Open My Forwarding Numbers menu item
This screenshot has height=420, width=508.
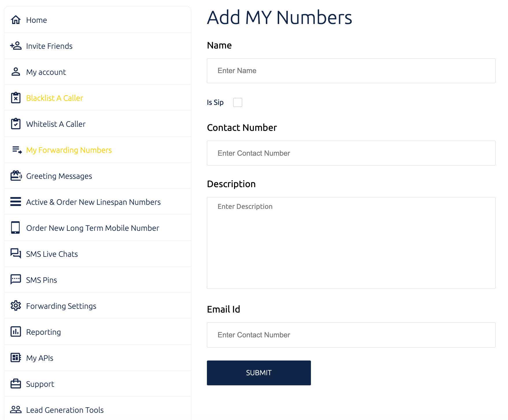98,150
